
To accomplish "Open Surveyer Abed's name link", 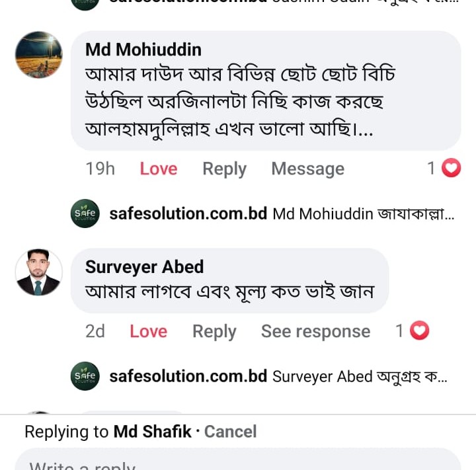I will coord(144,267).
